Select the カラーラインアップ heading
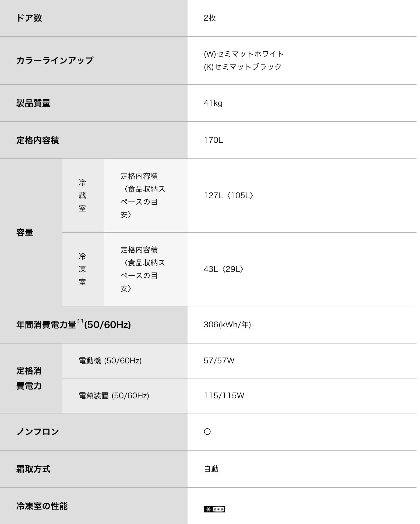This screenshot has height=524, width=420. pos(55,60)
